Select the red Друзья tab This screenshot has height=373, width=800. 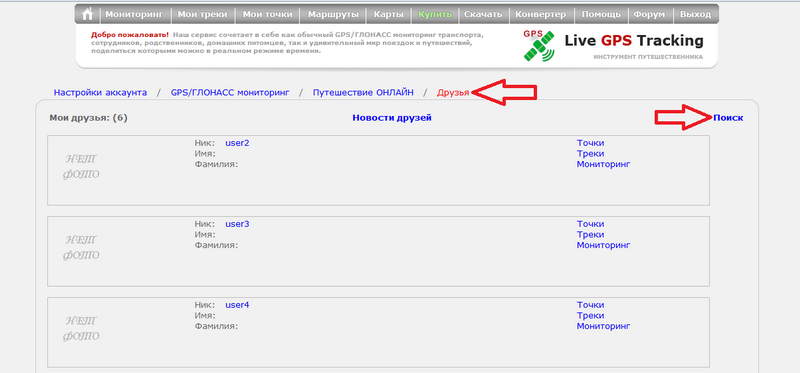[453, 93]
